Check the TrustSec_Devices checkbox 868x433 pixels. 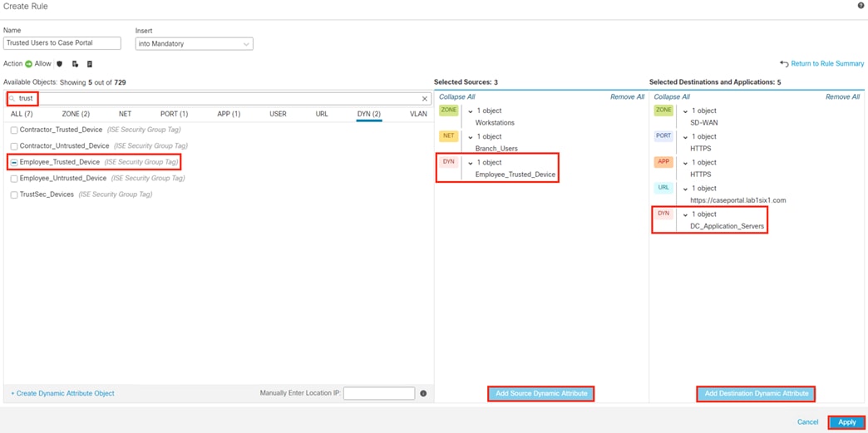coord(14,195)
